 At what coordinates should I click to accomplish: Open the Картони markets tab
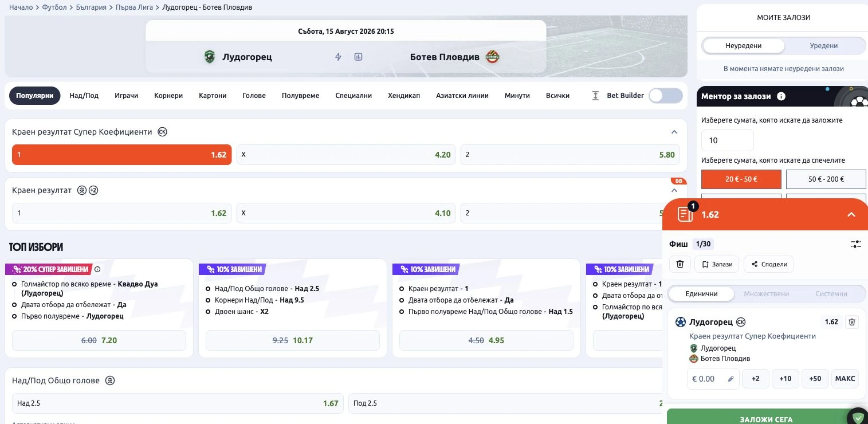point(213,96)
